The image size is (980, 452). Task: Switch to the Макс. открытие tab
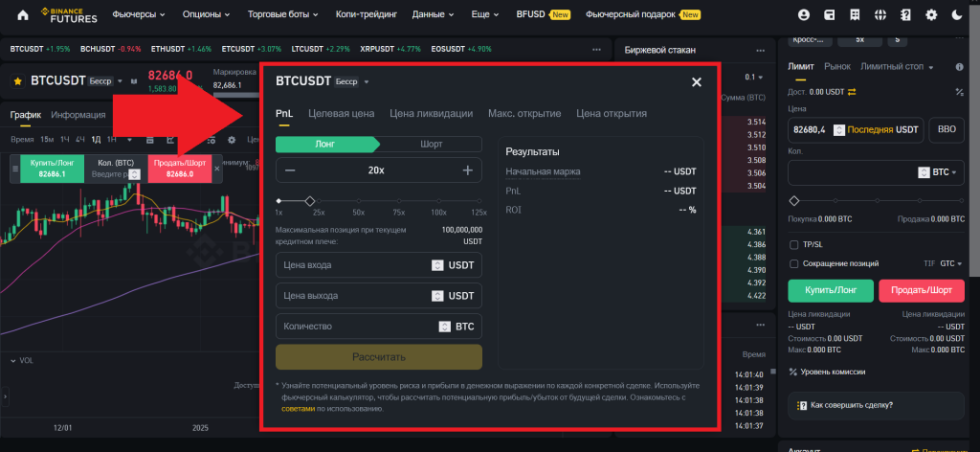524,113
